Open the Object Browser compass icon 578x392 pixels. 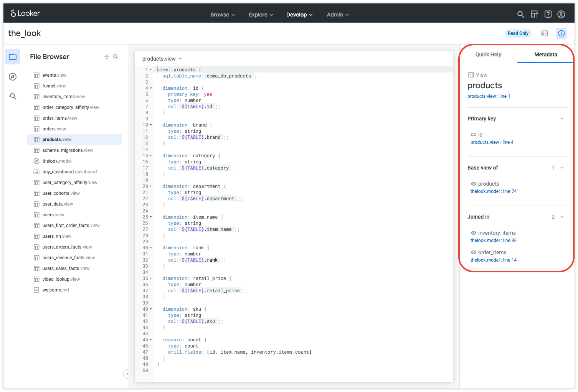click(x=13, y=77)
